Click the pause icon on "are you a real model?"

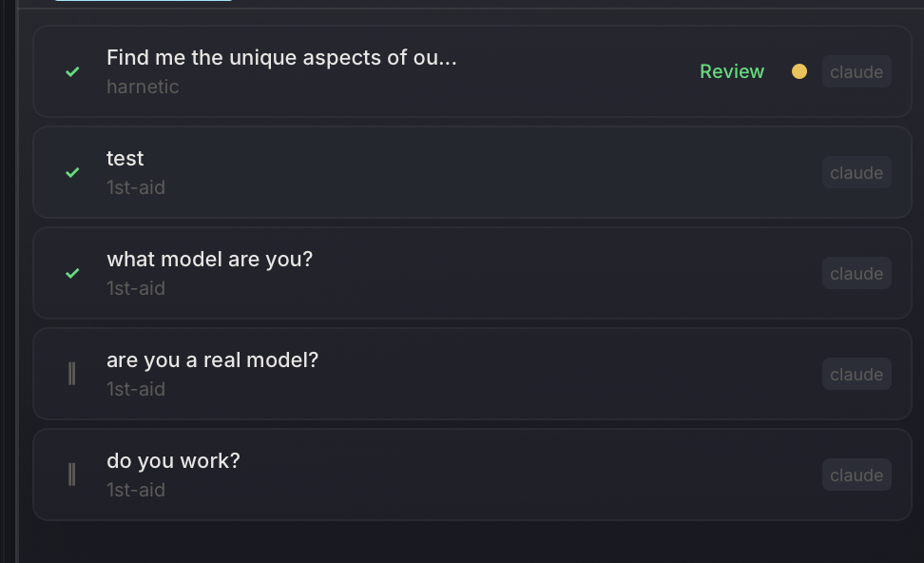click(x=71, y=374)
